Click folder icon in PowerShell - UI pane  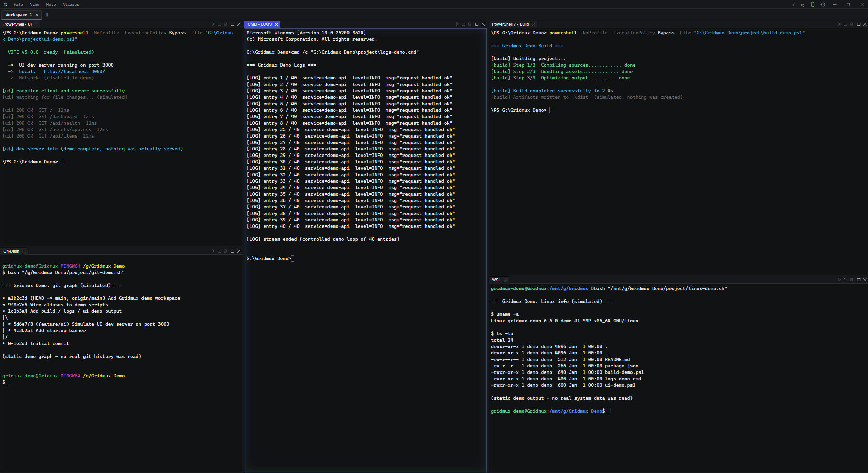coord(219,24)
